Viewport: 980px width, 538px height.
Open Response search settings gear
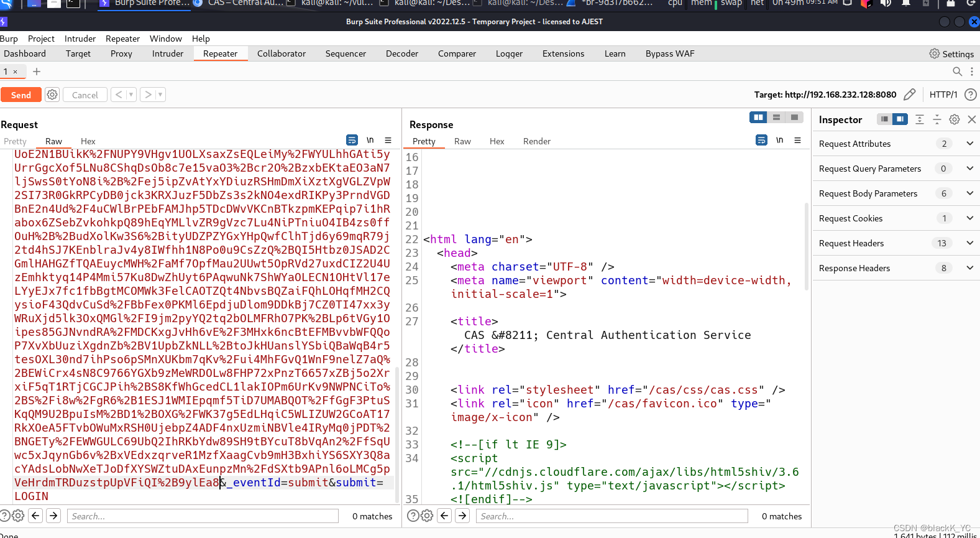427,516
